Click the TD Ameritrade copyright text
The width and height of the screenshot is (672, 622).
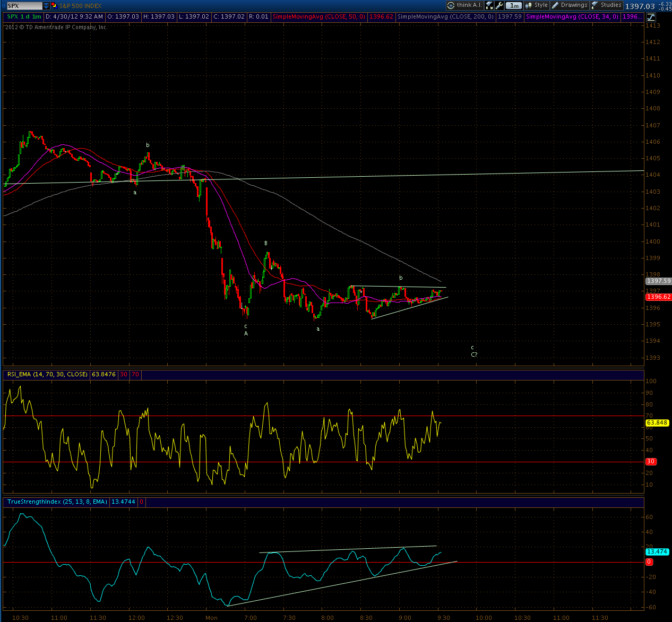pyautogui.click(x=56, y=27)
